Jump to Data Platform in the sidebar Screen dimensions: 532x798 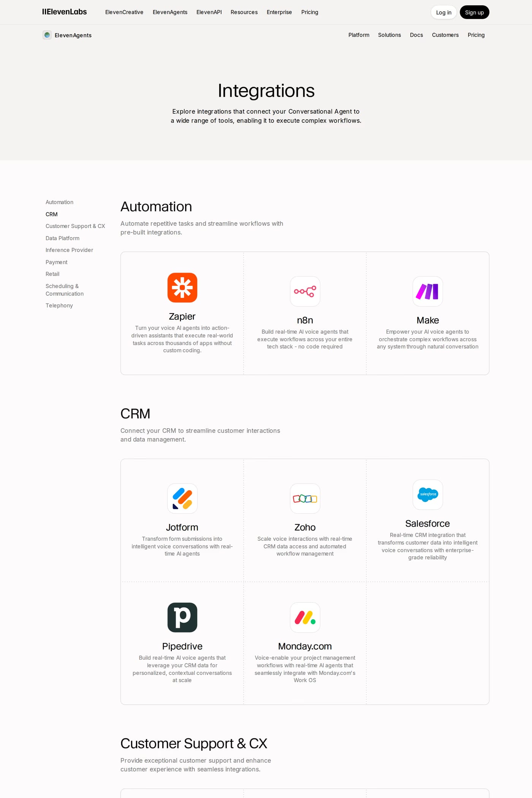(x=62, y=238)
